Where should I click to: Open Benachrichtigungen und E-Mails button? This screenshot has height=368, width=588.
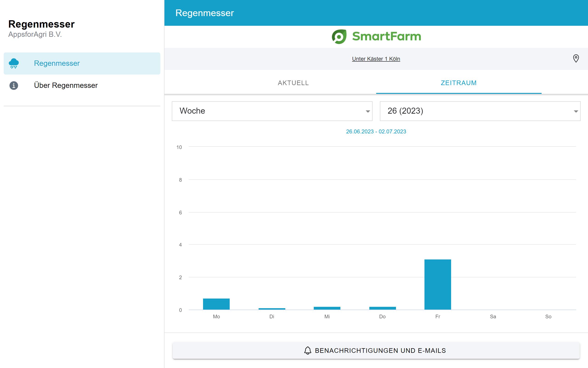pos(376,351)
